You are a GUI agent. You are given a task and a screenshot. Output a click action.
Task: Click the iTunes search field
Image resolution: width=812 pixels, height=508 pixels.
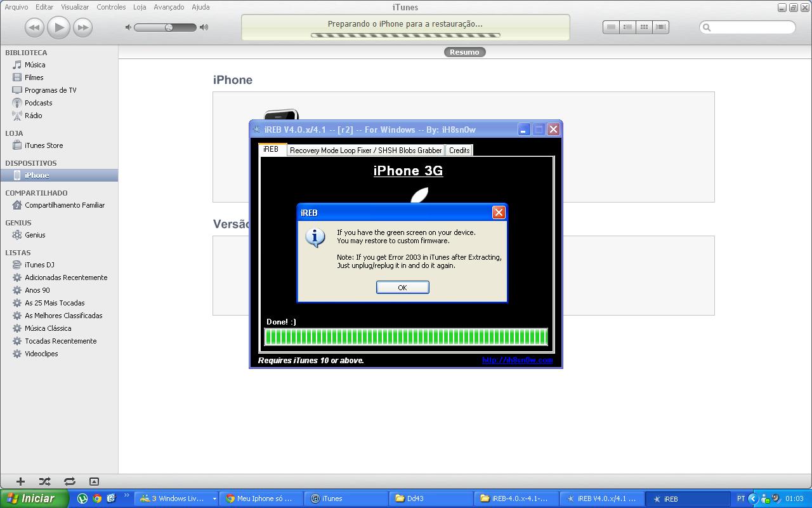[747, 27]
